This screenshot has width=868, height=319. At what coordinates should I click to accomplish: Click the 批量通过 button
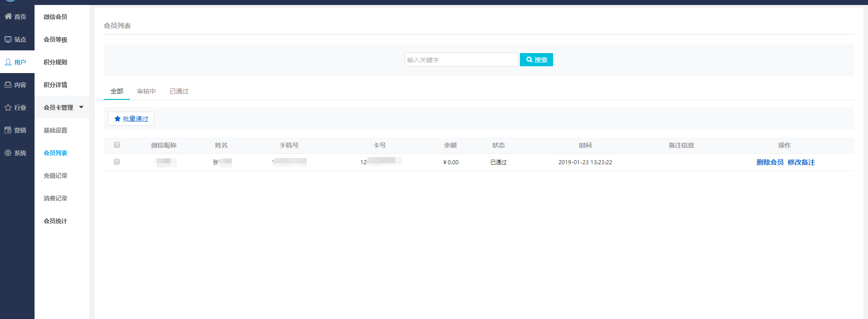pos(131,118)
